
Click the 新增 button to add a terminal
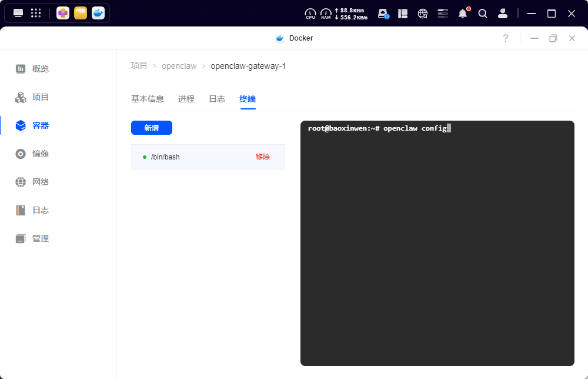[x=152, y=128]
